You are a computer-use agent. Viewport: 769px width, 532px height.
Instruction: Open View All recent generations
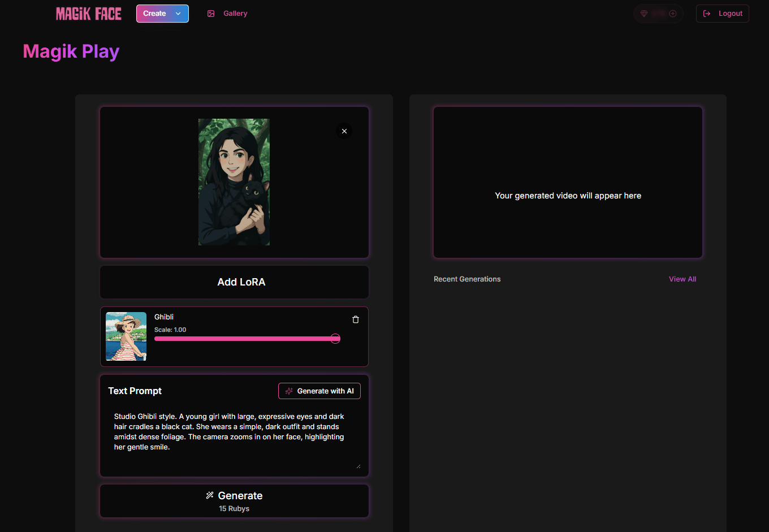click(682, 279)
